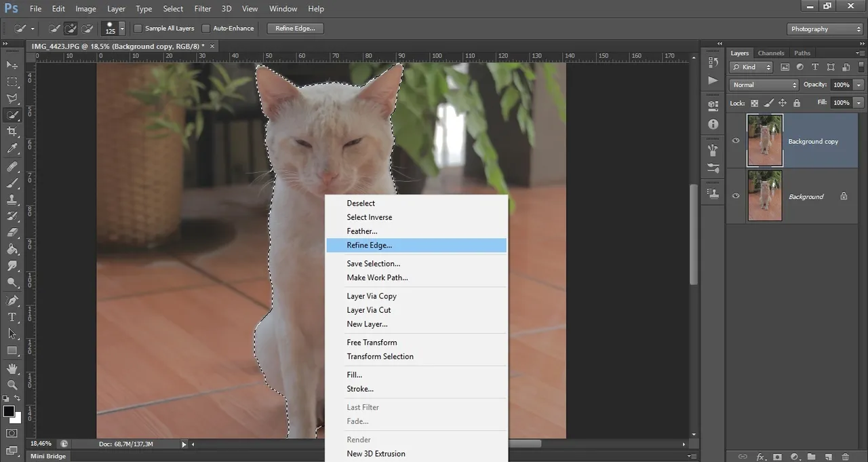Select the Rectangle shape tool
This screenshot has height=462, width=868.
coord(12,351)
